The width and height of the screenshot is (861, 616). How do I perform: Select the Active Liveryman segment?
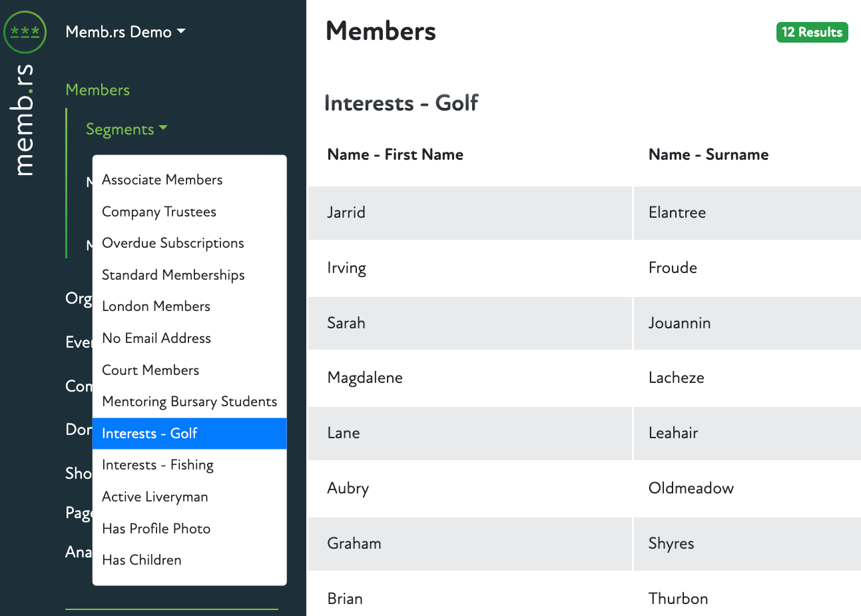pyautogui.click(x=154, y=497)
